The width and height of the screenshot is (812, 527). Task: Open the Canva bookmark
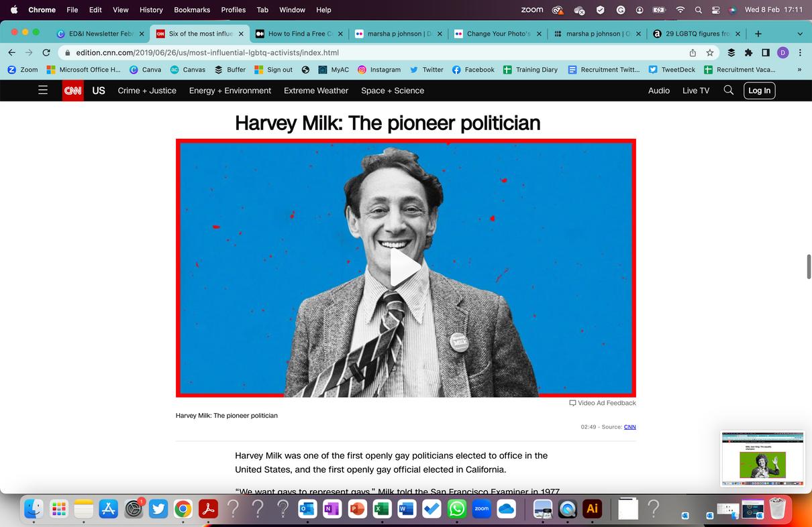145,70
